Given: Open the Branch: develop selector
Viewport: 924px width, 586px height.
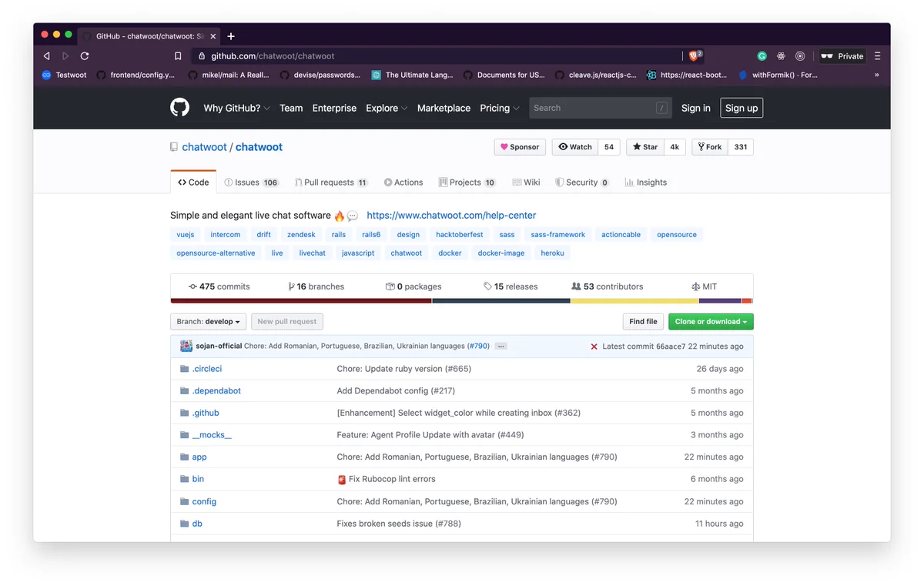Looking at the screenshot, I should click(x=208, y=322).
